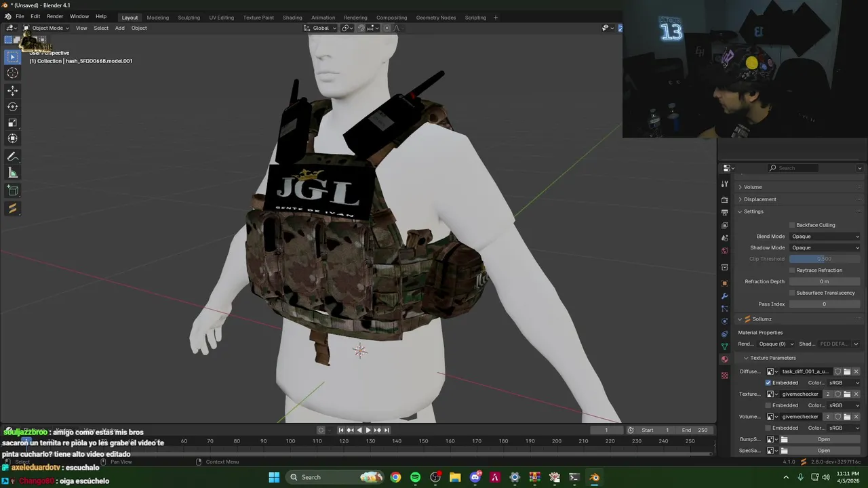Expand the Displacement panel
The width and height of the screenshot is (868, 488).
click(759, 199)
